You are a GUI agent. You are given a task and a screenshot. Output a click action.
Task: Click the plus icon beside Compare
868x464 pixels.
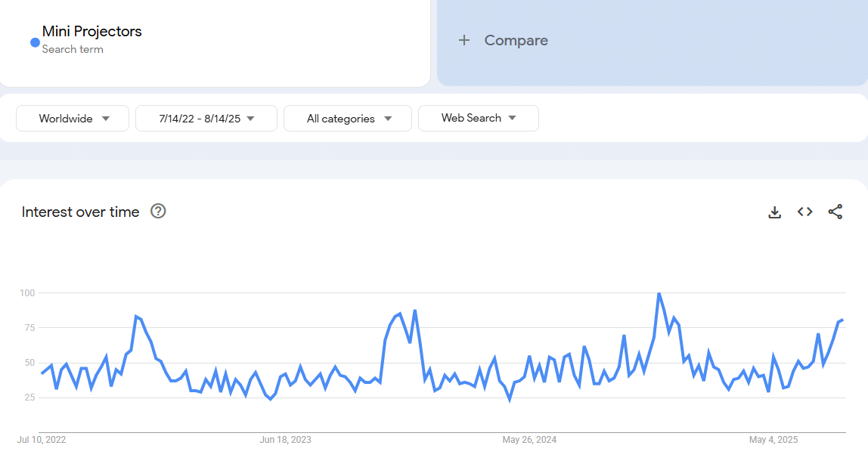[x=464, y=41]
